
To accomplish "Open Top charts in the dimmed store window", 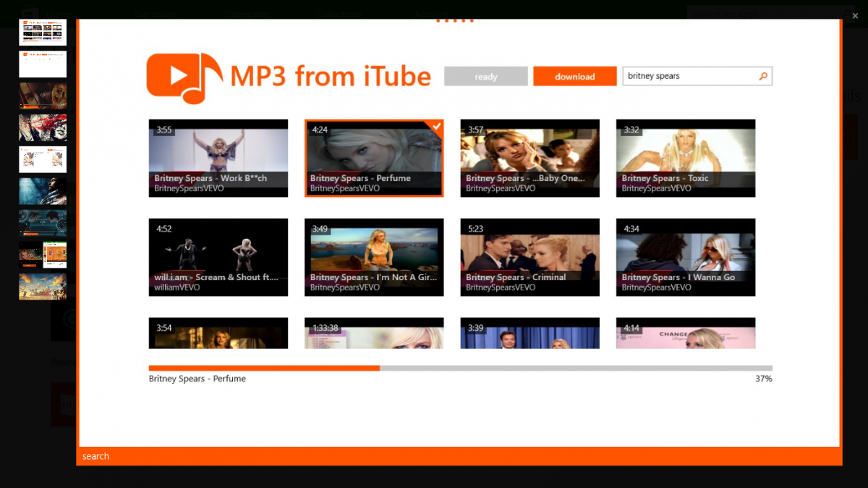I will tap(156, 14).
